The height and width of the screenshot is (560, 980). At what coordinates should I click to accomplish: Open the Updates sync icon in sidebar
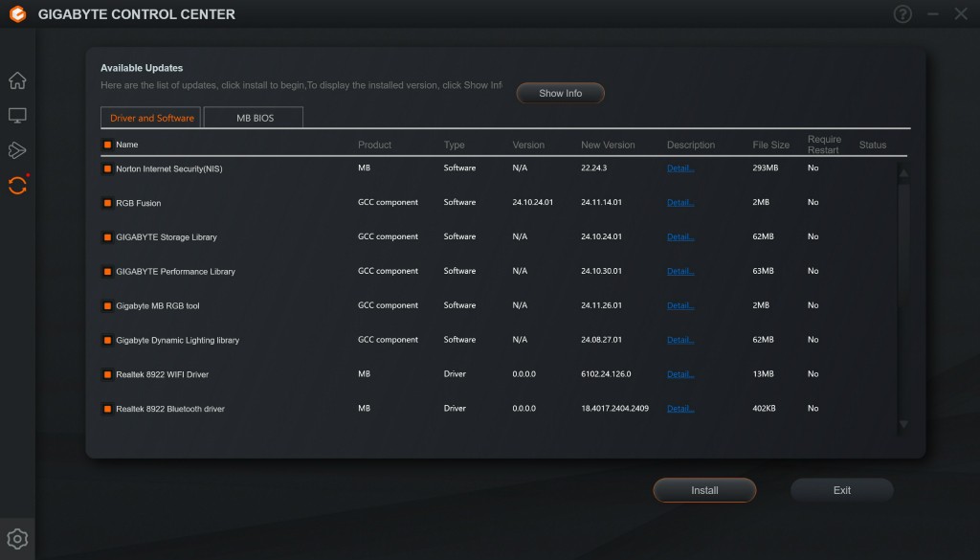(17, 185)
